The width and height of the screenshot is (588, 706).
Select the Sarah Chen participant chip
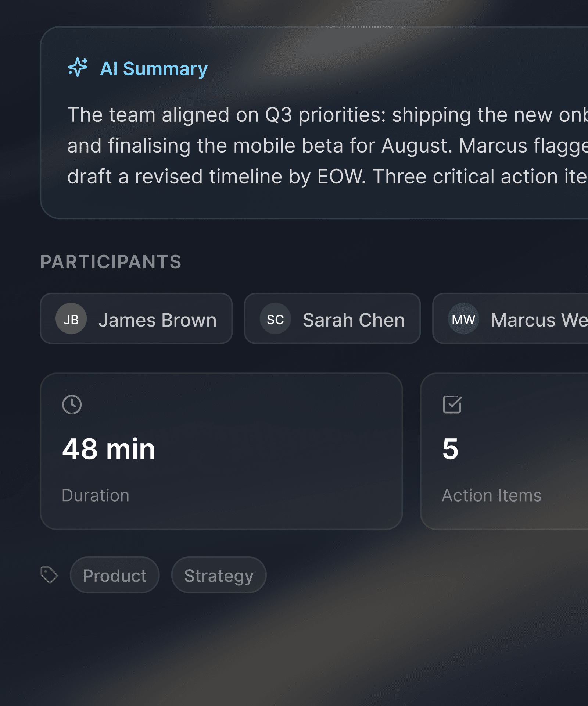(333, 318)
